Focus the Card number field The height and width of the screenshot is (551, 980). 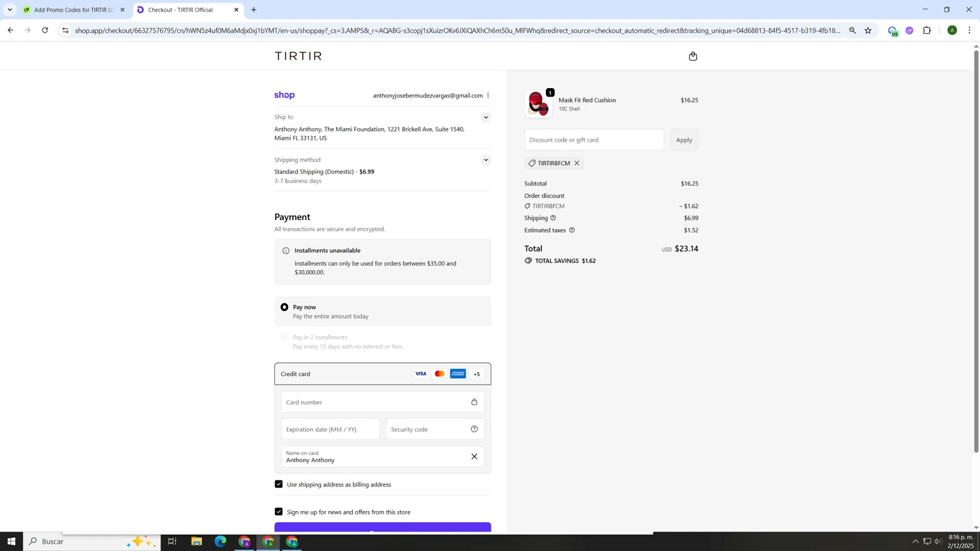pos(383,402)
